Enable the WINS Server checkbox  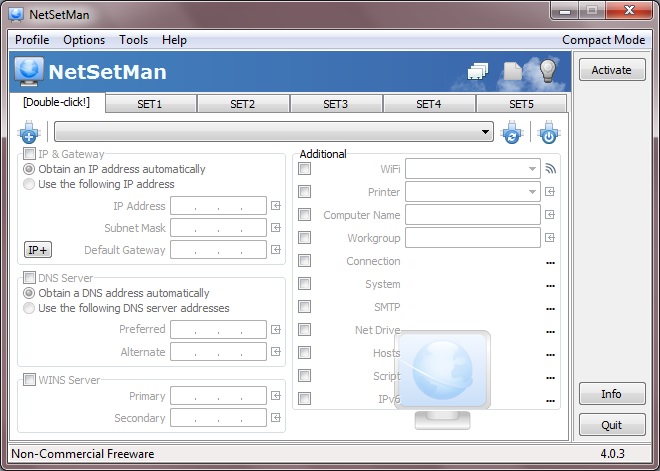(x=29, y=380)
